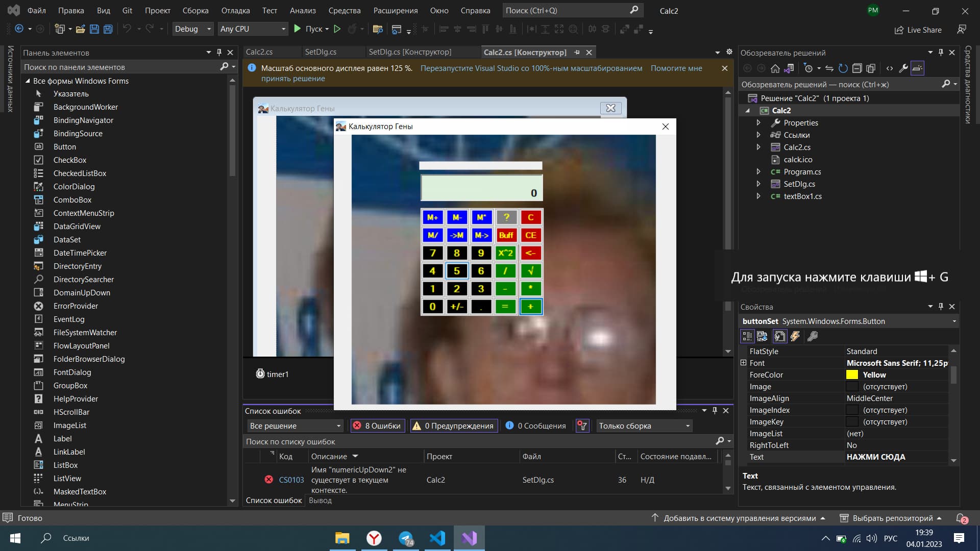980x551 pixels.
Task: Open the Все решение scope dropdown
Action: tap(296, 426)
